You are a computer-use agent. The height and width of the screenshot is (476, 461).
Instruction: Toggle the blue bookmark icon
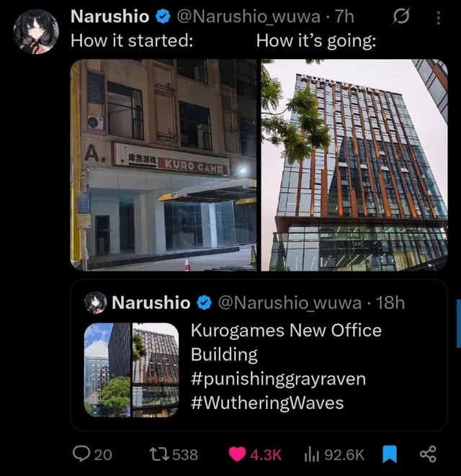point(390,454)
